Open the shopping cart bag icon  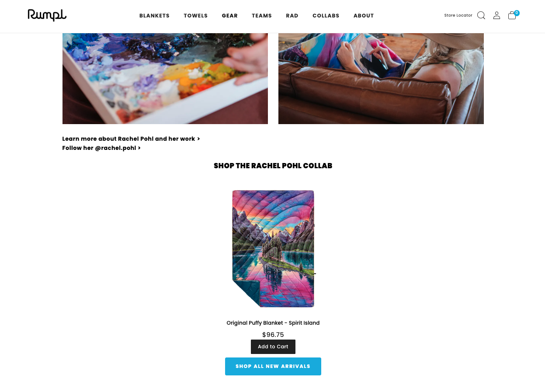pyautogui.click(x=513, y=15)
